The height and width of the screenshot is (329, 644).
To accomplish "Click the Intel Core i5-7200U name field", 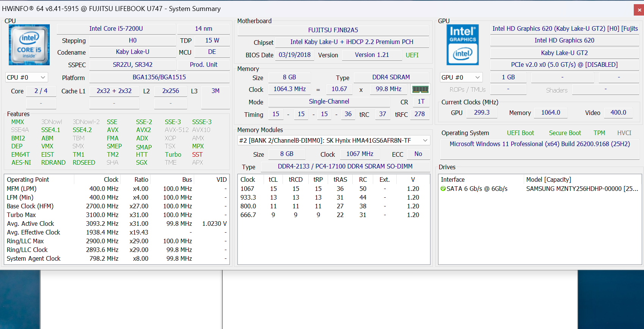I will pos(116,28).
